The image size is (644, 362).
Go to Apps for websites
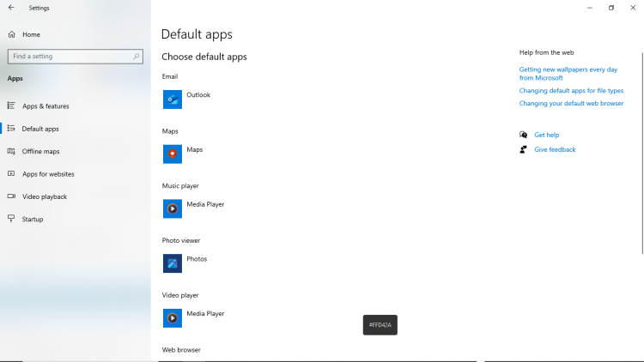pyautogui.click(x=48, y=174)
